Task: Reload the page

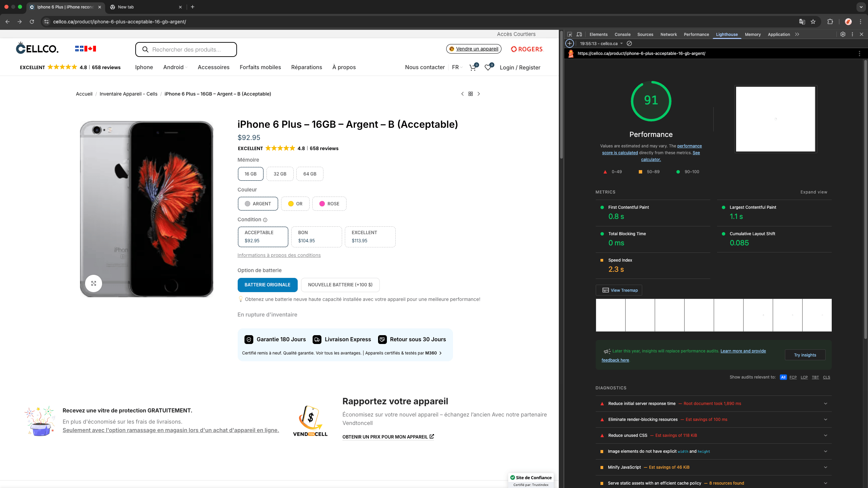Action: [x=32, y=22]
